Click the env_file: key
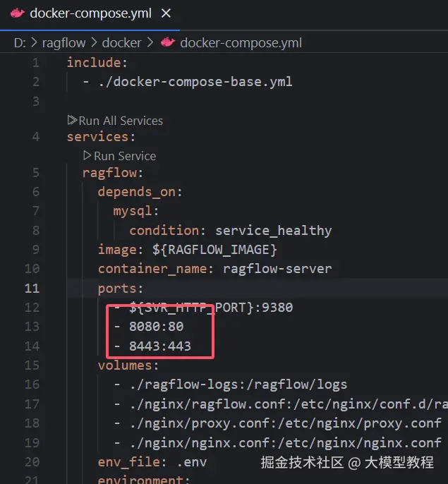This screenshot has width=448, height=484. pos(132,462)
